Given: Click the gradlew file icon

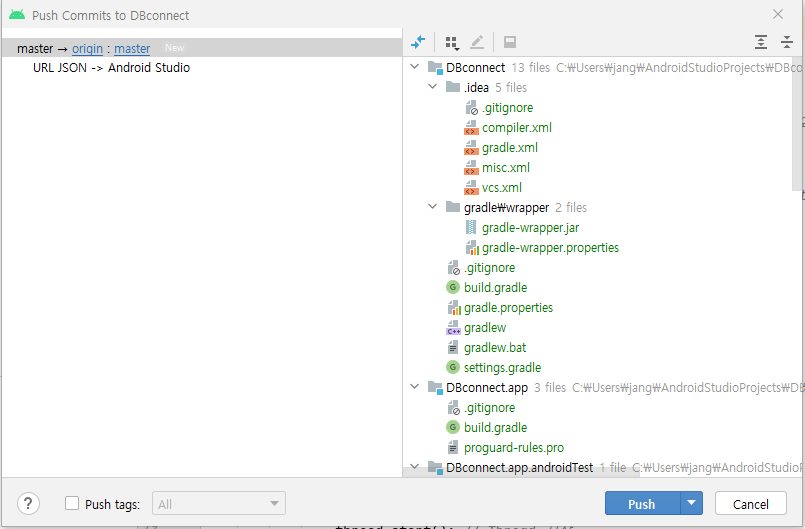Looking at the screenshot, I should coord(453,328).
